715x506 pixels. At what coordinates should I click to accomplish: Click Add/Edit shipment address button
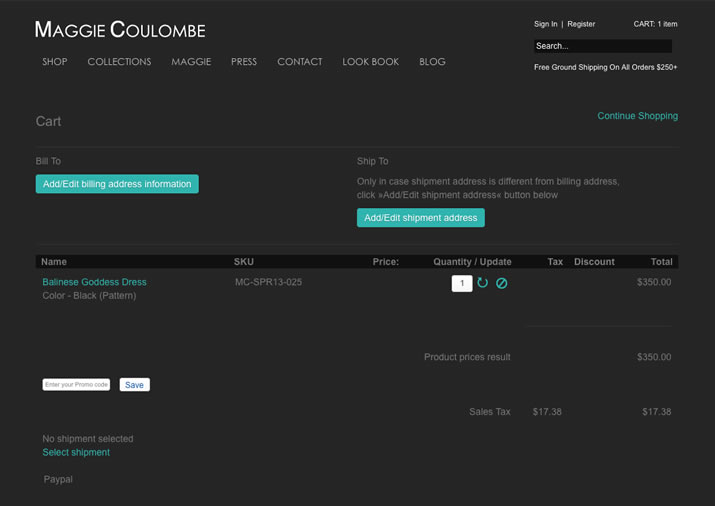pyautogui.click(x=421, y=217)
